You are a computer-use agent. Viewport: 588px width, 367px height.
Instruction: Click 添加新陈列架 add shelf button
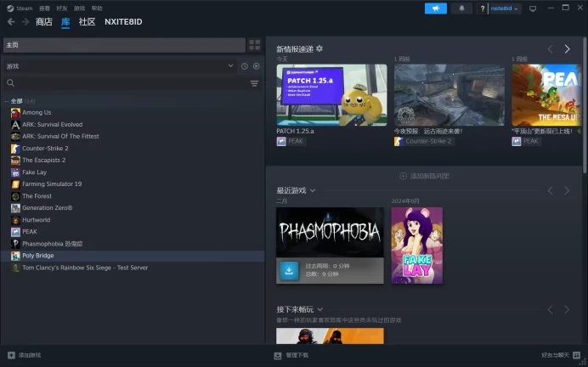pos(425,176)
